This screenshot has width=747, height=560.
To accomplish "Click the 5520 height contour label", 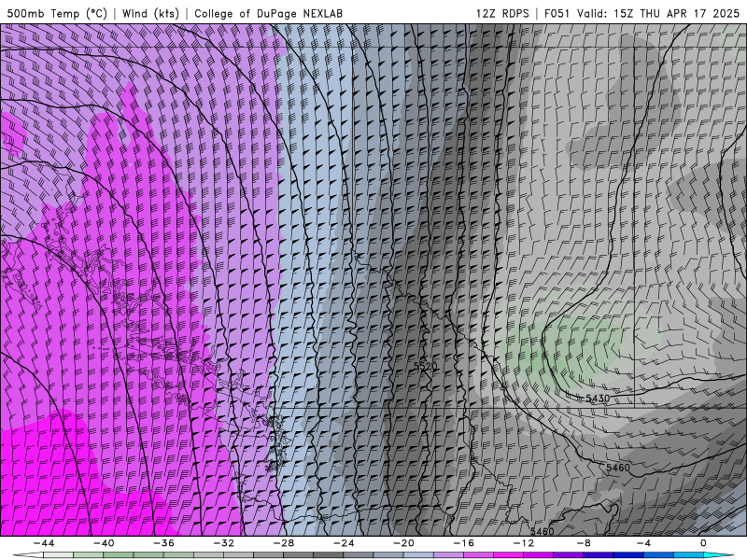I will coord(425,366).
